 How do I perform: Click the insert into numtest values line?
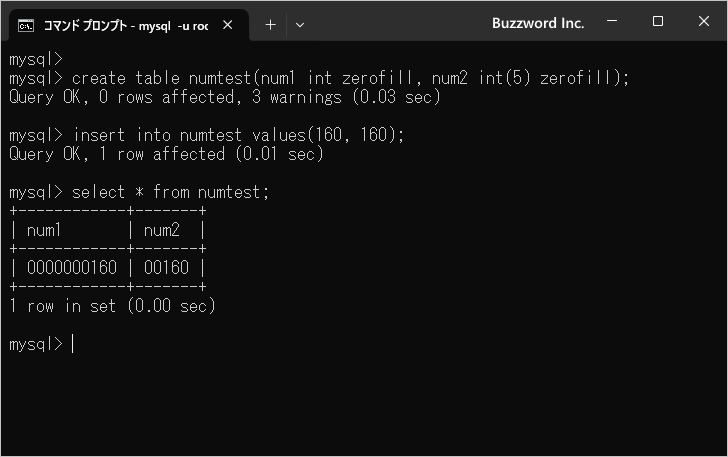[207, 135]
